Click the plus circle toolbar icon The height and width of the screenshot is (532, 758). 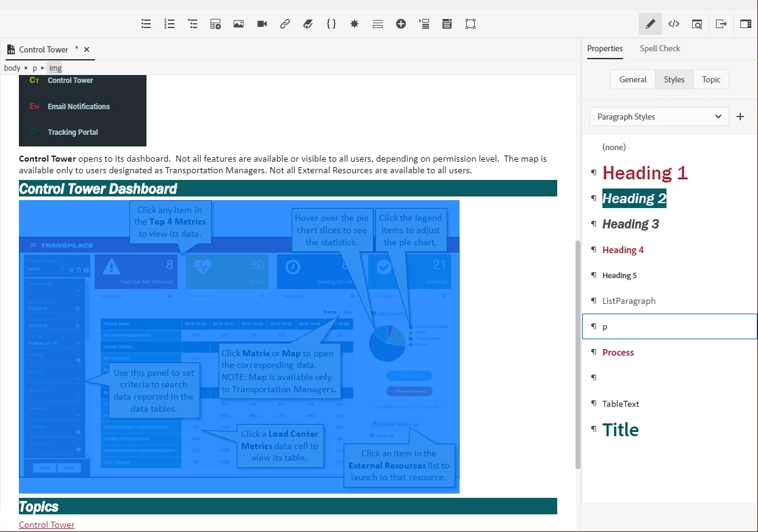(401, 24)
